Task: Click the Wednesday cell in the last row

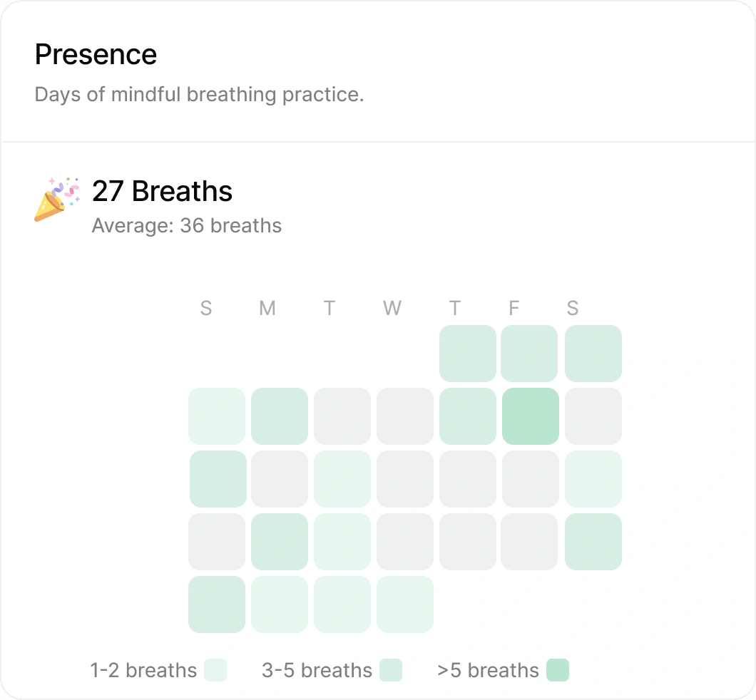Action: tap(405, 604)
